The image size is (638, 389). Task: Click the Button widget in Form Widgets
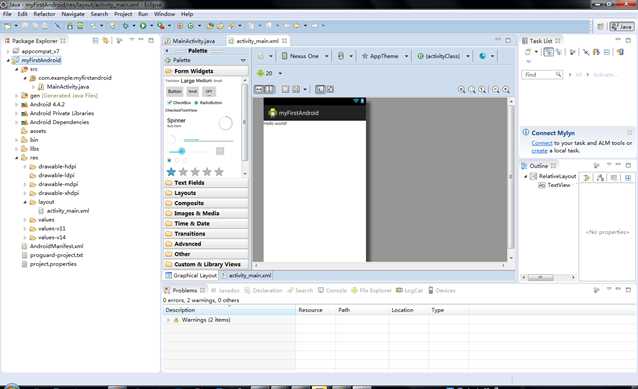tap(175, 92)
